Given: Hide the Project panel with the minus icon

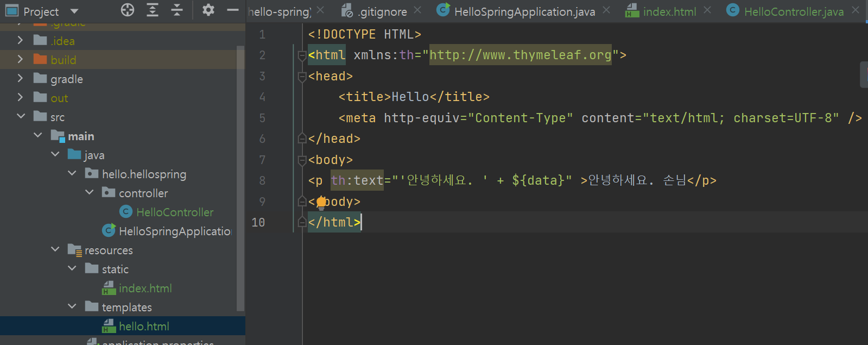Looking at the screenshot, I should (233, 10).
